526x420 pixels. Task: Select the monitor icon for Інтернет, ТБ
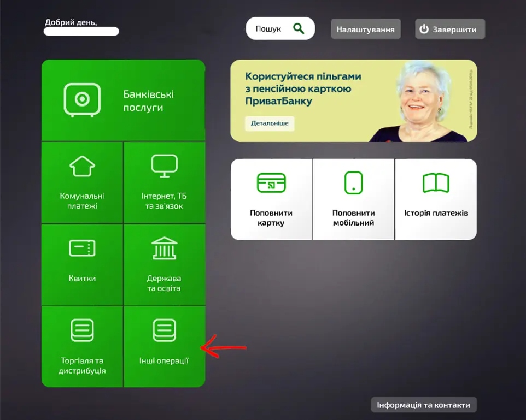165,166
